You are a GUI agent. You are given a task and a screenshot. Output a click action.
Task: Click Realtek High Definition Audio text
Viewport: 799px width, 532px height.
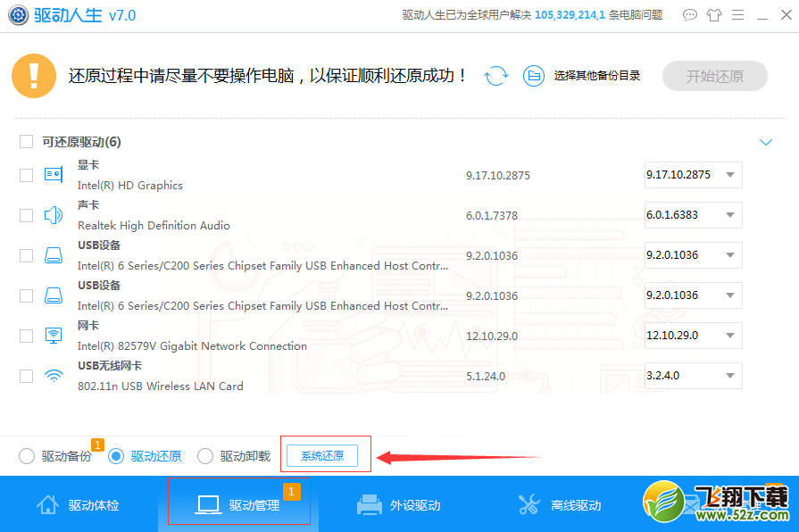(x=154, y=226)
